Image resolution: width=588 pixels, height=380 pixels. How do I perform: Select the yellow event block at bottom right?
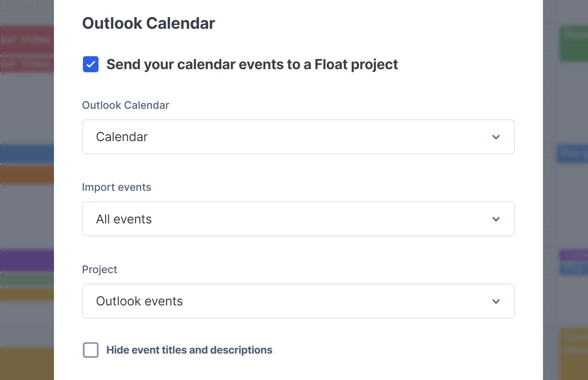(573, 354)
